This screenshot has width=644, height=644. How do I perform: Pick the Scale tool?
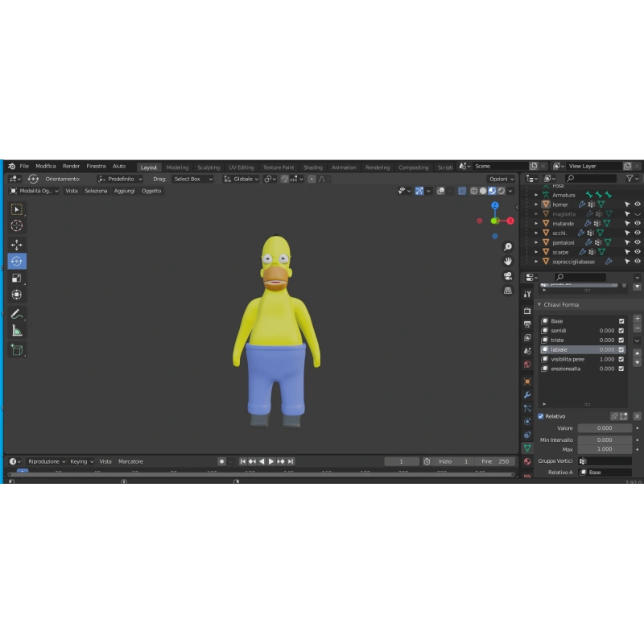[x=16, y=278]
